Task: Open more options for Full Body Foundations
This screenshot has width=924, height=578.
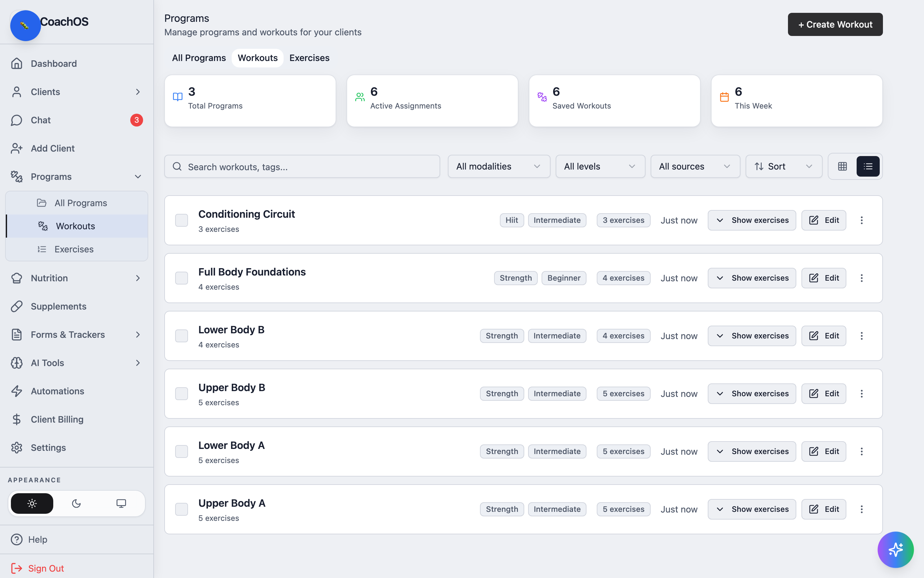Action: coord(861,278)
